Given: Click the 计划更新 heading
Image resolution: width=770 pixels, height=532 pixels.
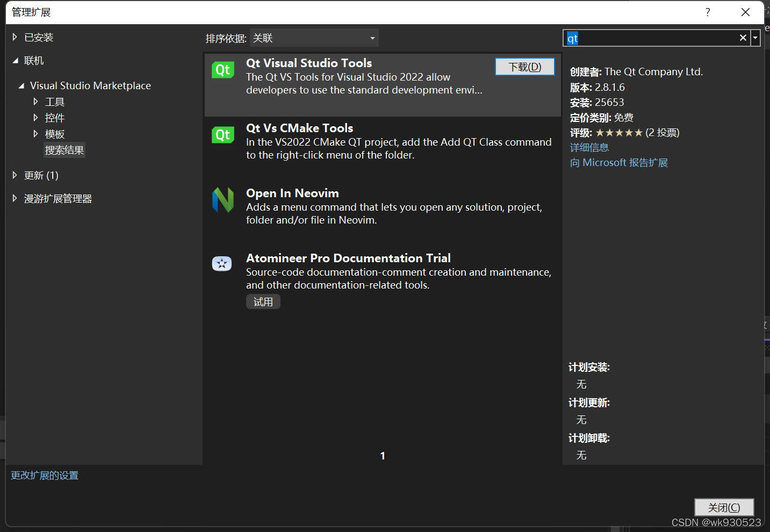Looking at the screenshot, I should [589, 402].
